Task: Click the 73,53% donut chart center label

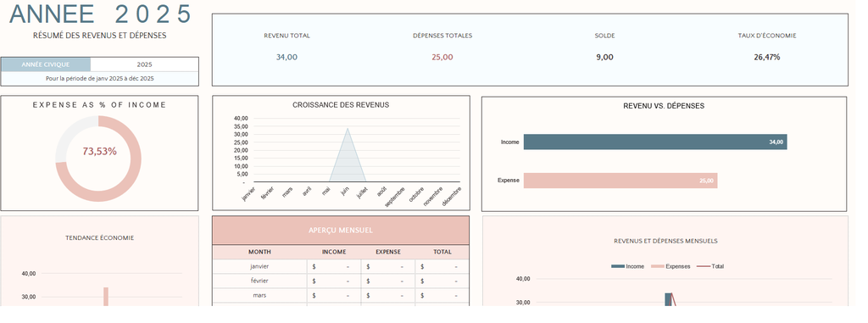Action: point(100,151)
